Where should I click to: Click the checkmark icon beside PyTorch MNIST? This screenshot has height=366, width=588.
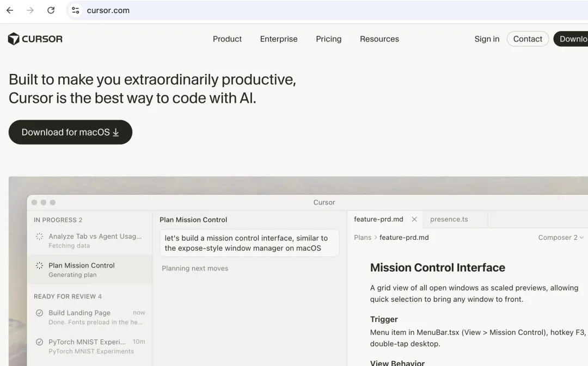pyautogui.click(x=39, y=342)
